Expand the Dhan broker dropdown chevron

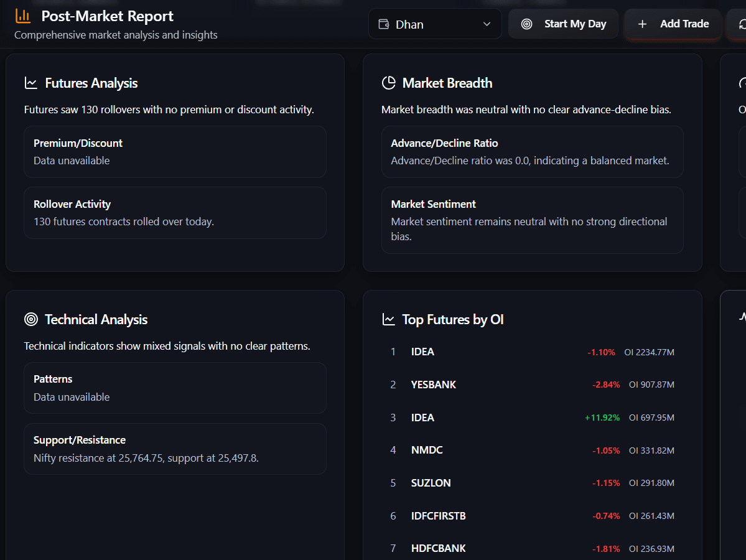[487, 24]
